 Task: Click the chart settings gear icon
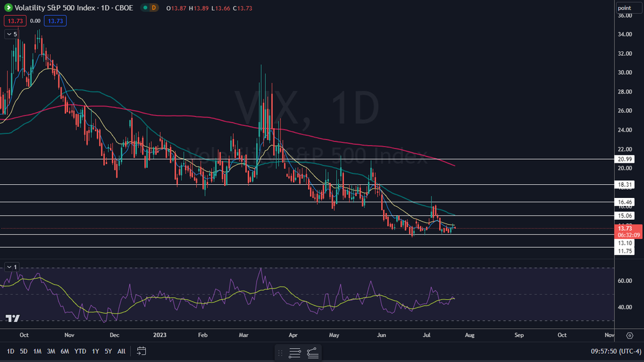(630, 336)
